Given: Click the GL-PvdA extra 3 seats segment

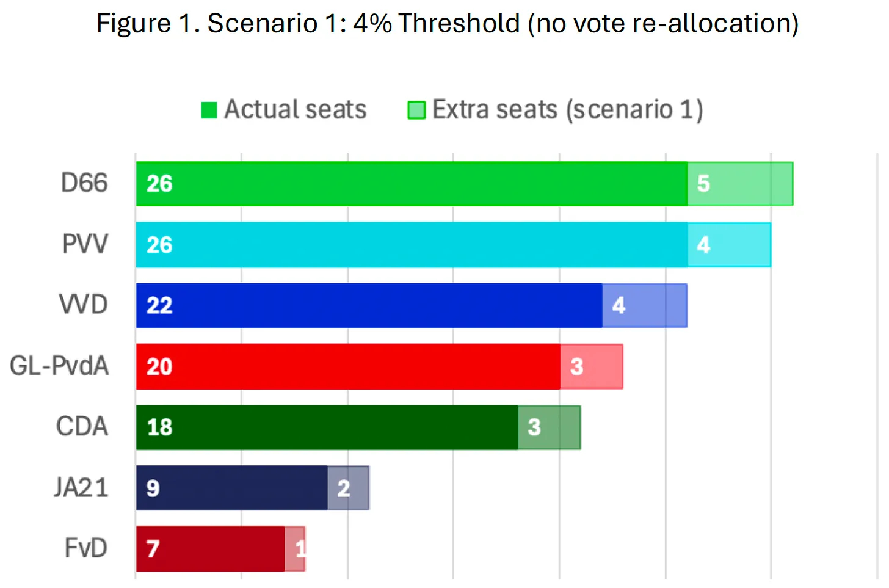Looking at the screenshot, I should click(x=592, y=366).
